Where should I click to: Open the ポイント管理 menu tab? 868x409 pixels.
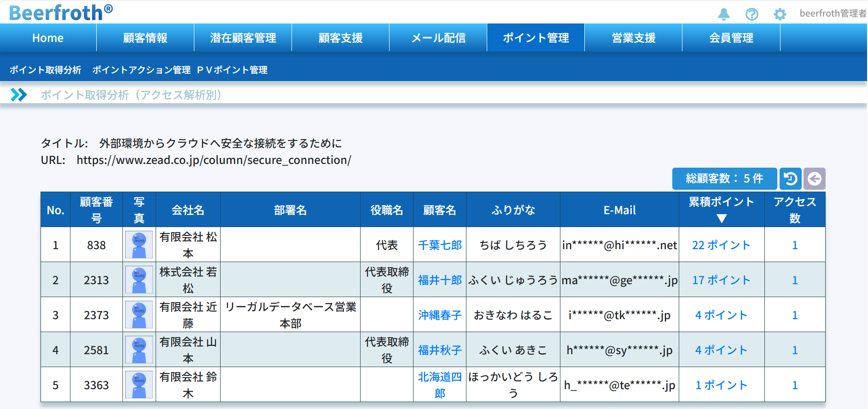pos(536,38)
